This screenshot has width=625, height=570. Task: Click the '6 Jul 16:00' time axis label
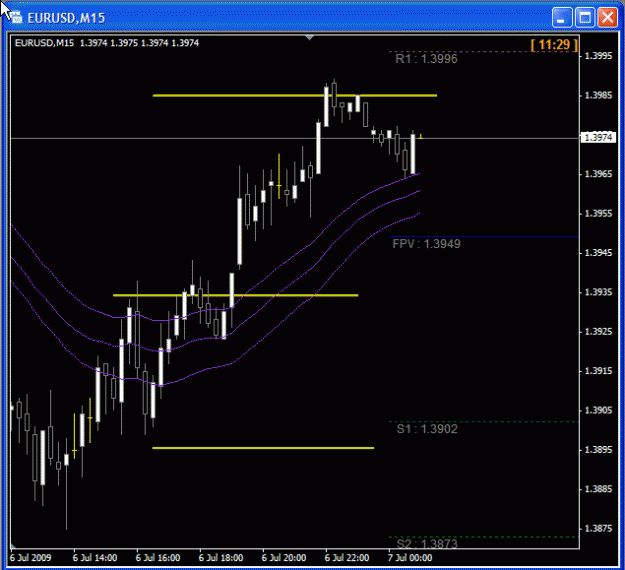pyautogui.click(x=158, y=558)
